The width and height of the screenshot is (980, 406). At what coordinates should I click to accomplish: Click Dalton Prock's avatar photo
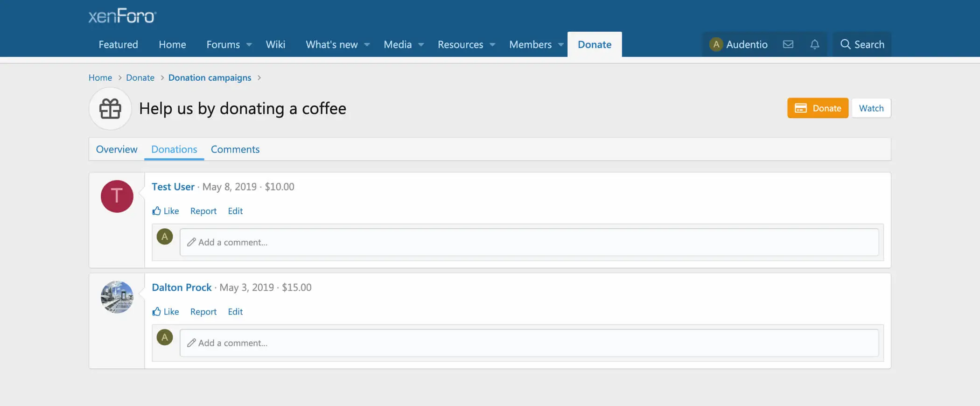117,297
